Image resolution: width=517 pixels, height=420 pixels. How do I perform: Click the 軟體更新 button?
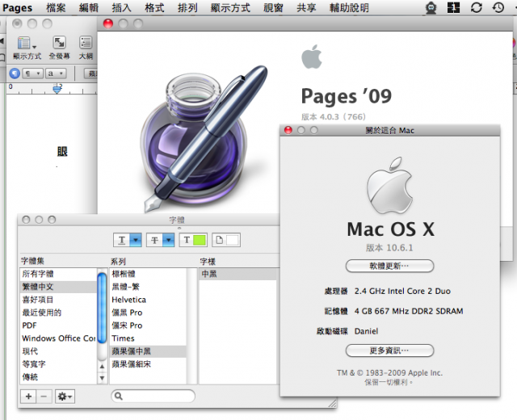389,266
